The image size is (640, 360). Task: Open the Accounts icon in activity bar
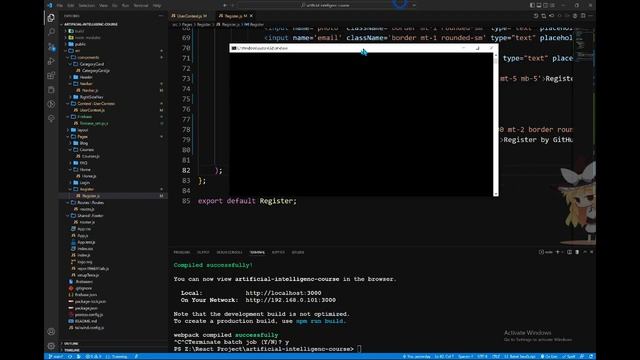pyautogui.click(x=51, y=331)
